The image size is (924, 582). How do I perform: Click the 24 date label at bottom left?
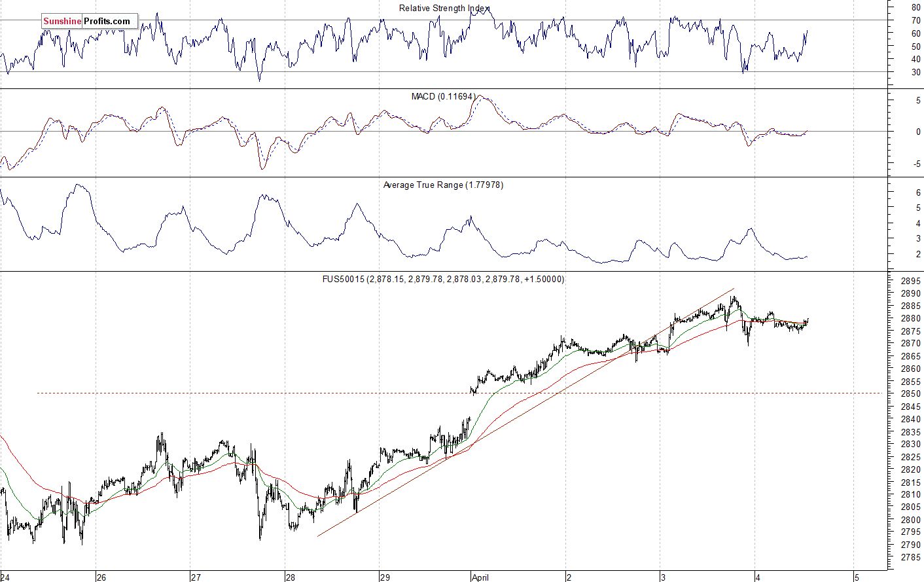pyautogui.click(x=6, y=577)
